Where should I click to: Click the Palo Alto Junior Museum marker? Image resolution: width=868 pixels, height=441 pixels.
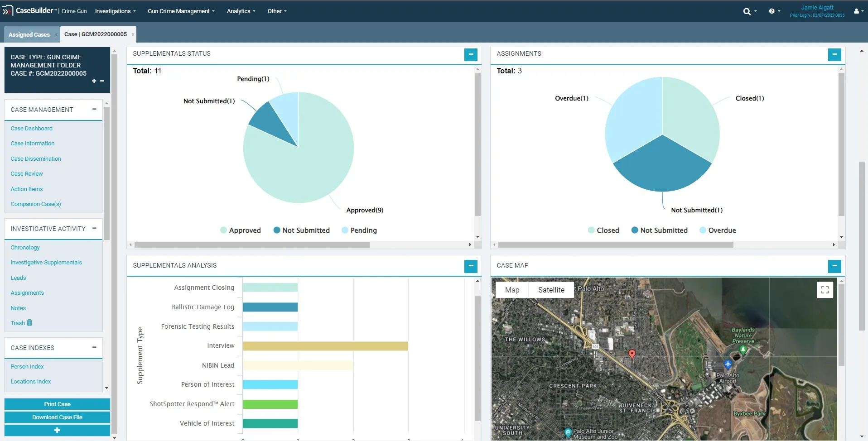pos(568,432)
